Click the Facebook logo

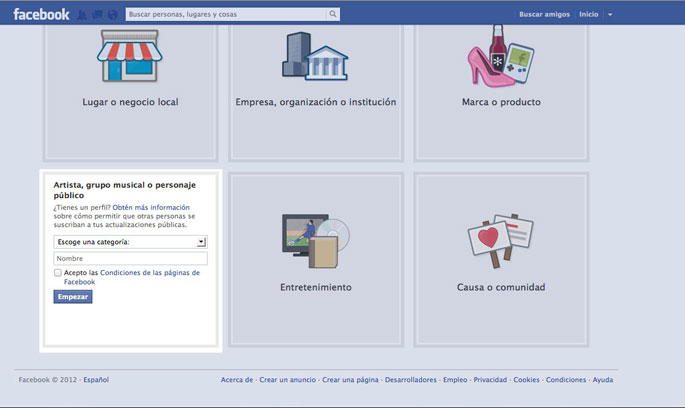[x=41, y=14]
